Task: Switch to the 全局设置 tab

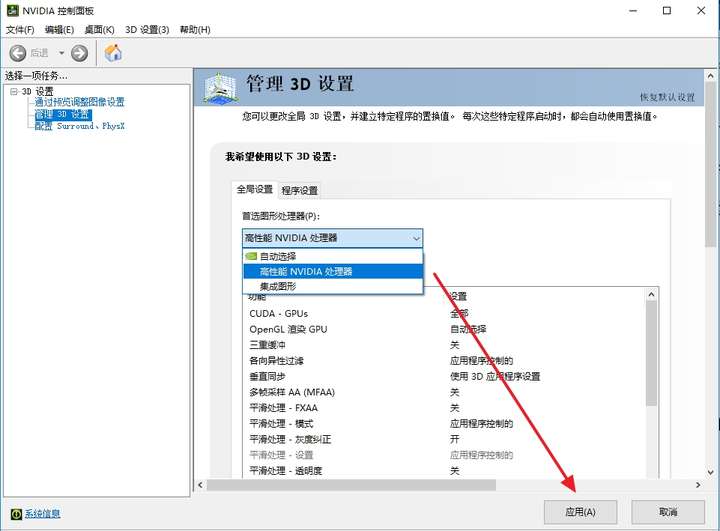Action: tap(255, 189)
